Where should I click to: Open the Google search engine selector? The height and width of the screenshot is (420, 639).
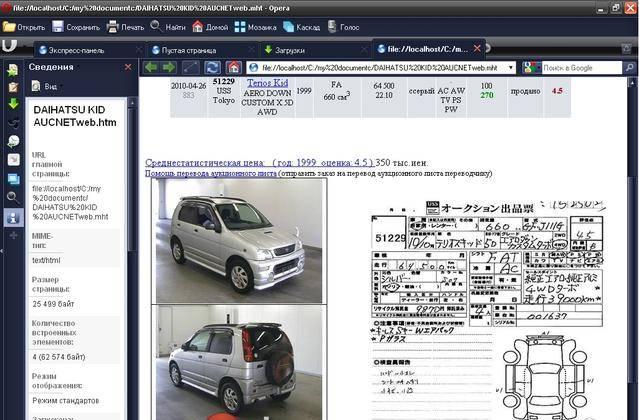click(531, 68)
